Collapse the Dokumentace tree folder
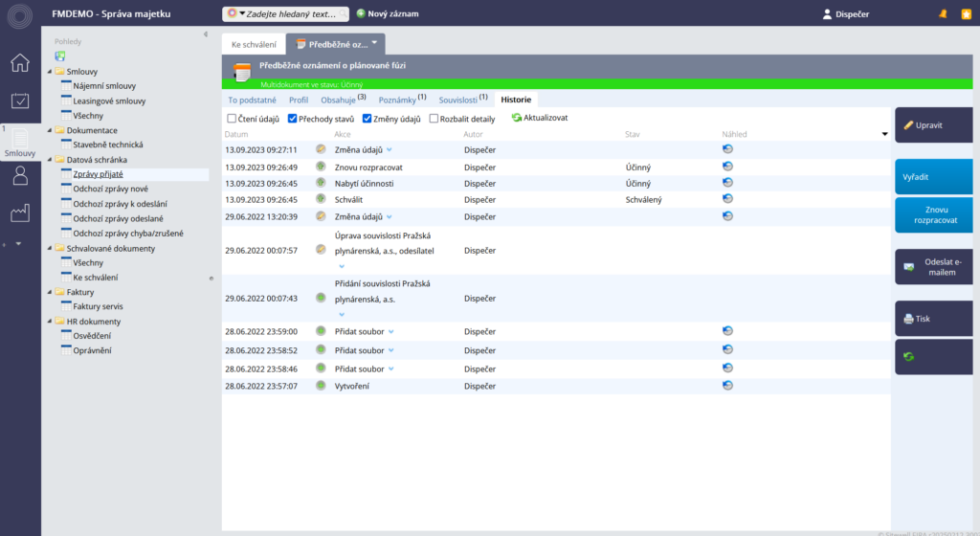 point(50,130)
